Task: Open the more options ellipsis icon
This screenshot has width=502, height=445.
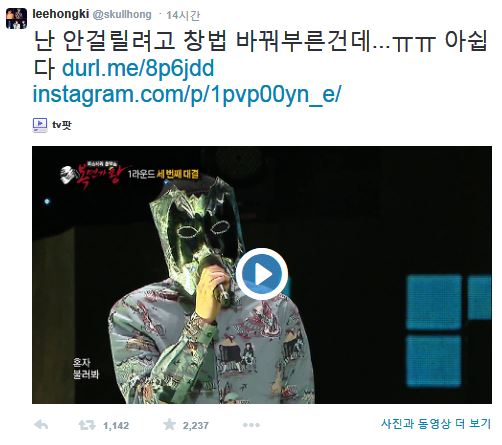Action: pos(251,425)
